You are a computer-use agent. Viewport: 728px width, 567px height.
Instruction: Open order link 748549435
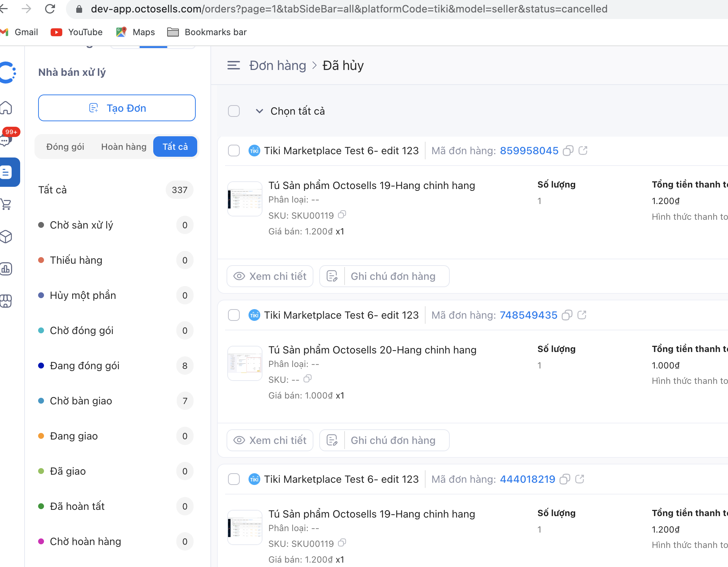click(x=528, y=315)
